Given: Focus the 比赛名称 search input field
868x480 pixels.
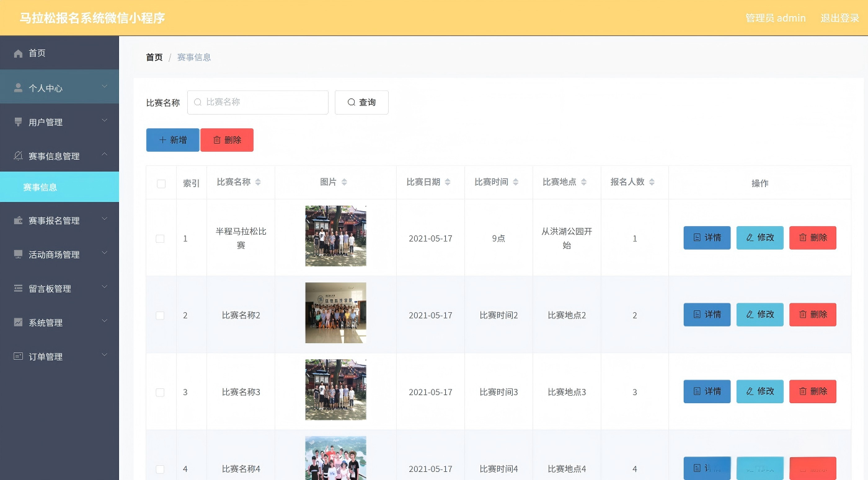Looking at the screenshot, I should tap(258, 102).
